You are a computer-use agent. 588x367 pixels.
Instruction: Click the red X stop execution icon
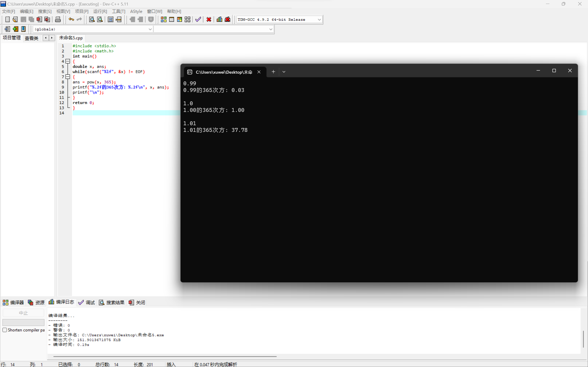(x=209, y=19)
